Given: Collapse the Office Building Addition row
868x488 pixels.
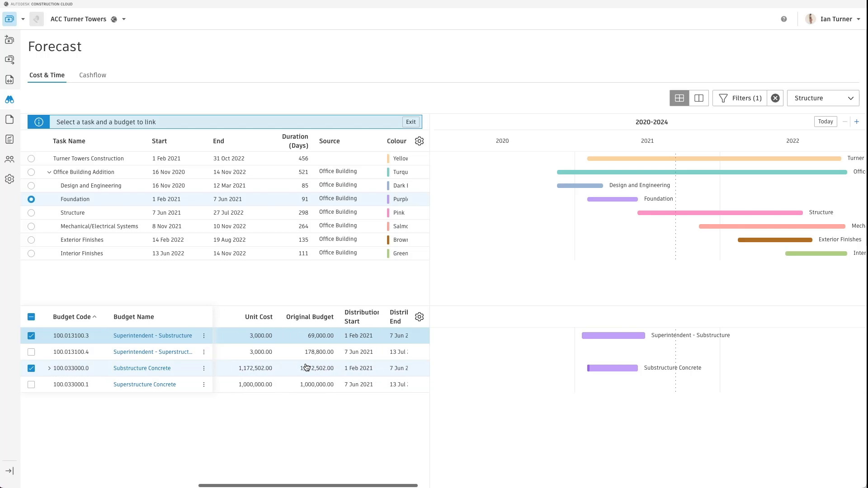Looking at the screenshot, I should 49,172.
